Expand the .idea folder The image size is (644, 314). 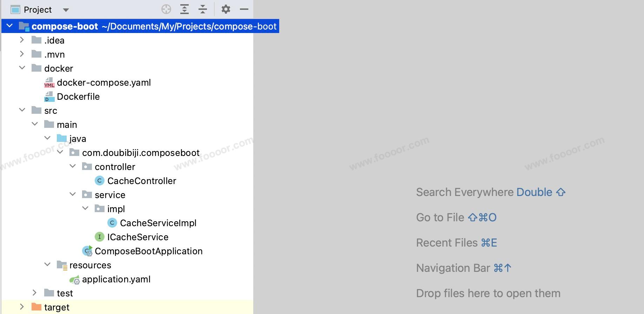(x=22, y=40)
